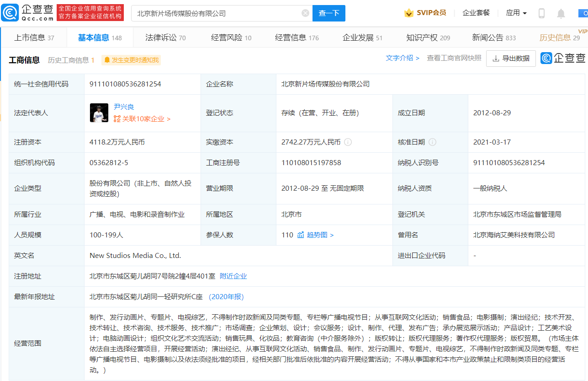Open the 参保人数 trend chart icon
588x381 pixels.
coord(301,235)
